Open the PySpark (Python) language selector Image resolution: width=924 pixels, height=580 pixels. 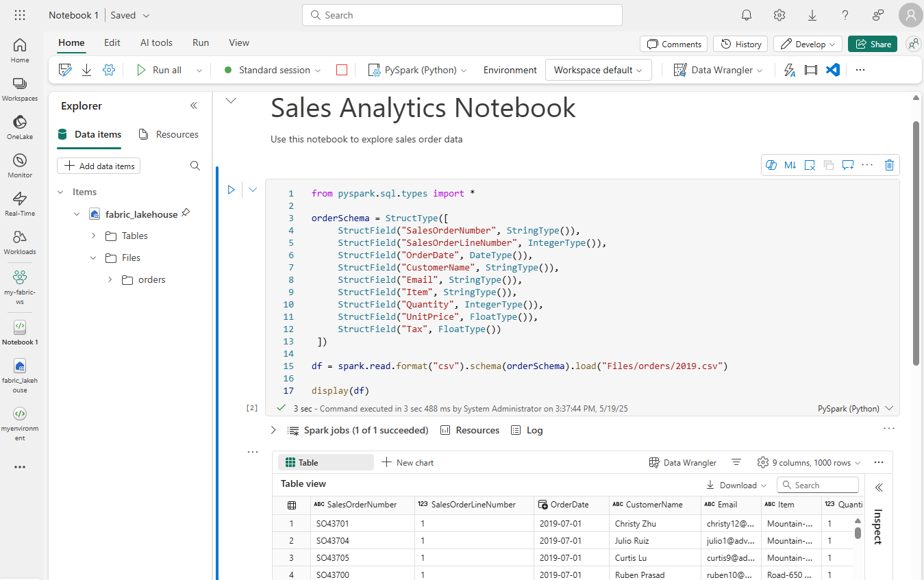pos(417,69)
